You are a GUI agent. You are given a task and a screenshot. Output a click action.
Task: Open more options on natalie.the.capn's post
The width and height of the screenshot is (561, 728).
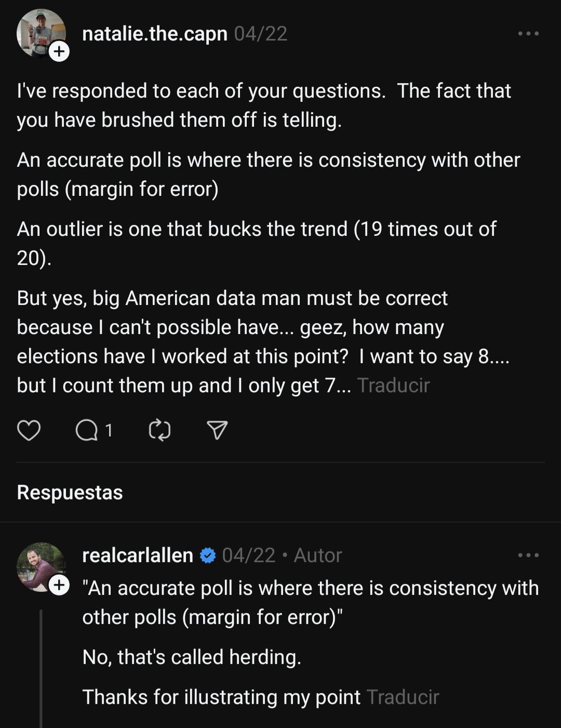[x=528, y=34]
